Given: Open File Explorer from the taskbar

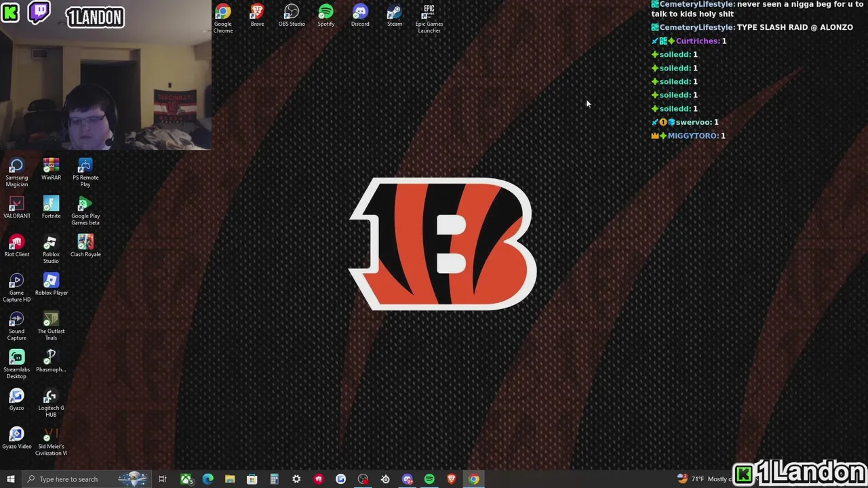Looking at the screenshot, I should tap(230, 479).
